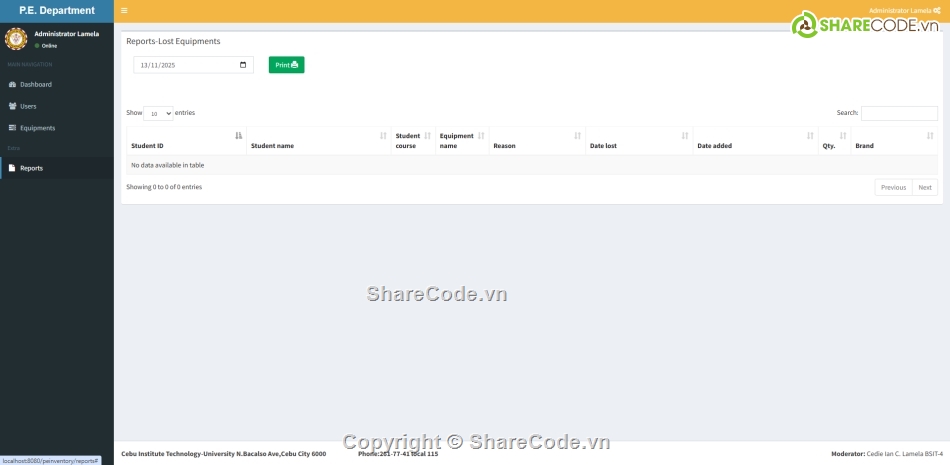Open Users page from sidebar
This screenshot has width=950, height=465.
(28, 106)
